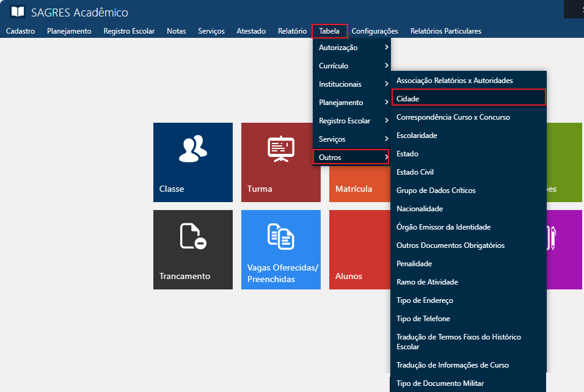Click the SAGRES Acadêmico book logo icon
The width and height of the screenshot is (584, 392).
(x=18, y=12)
